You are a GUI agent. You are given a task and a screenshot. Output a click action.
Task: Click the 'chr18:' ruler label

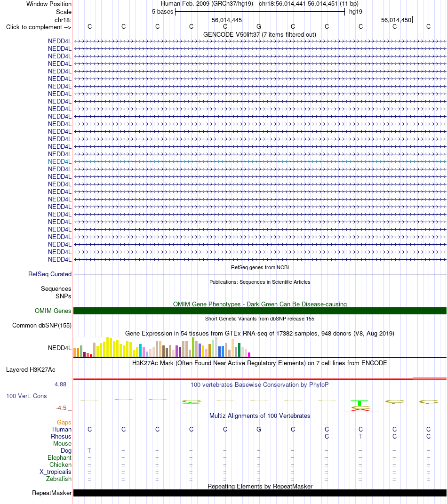(63, 20)
